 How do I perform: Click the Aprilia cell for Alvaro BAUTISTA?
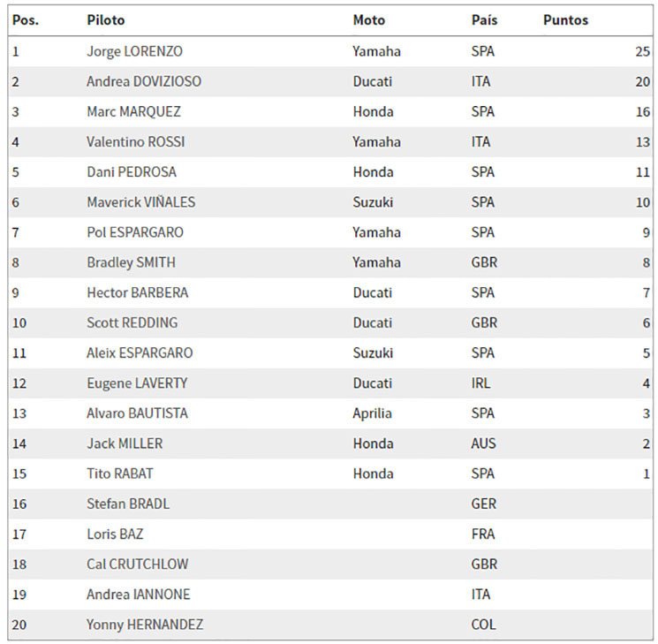coord(372,413)
